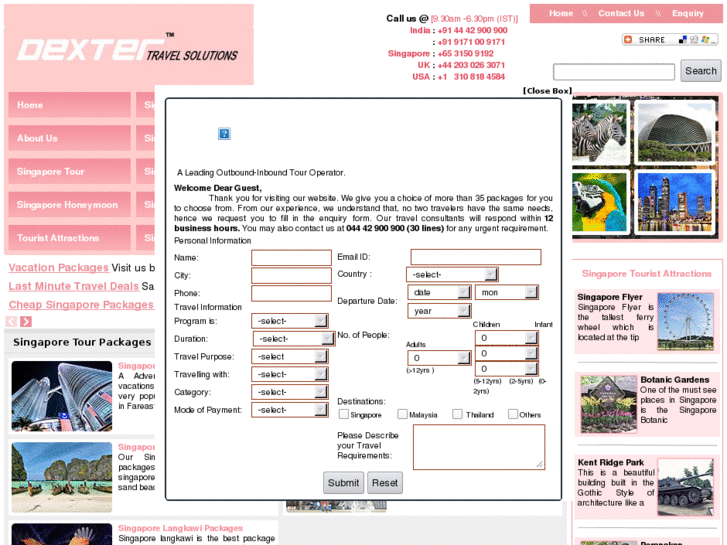This screenshot has width=727, height=545.
Task: Tick the Thailand destination checkbox
Action: click(x=458, y=414)
